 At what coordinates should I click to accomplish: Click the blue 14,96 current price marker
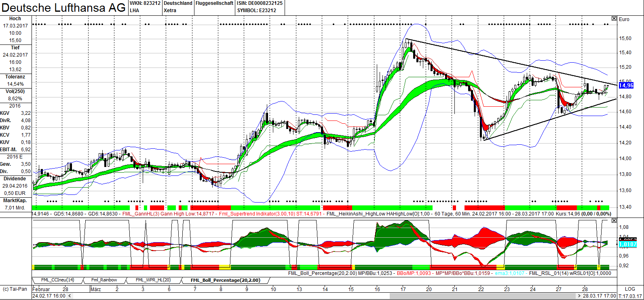click(x=626, y=85)
